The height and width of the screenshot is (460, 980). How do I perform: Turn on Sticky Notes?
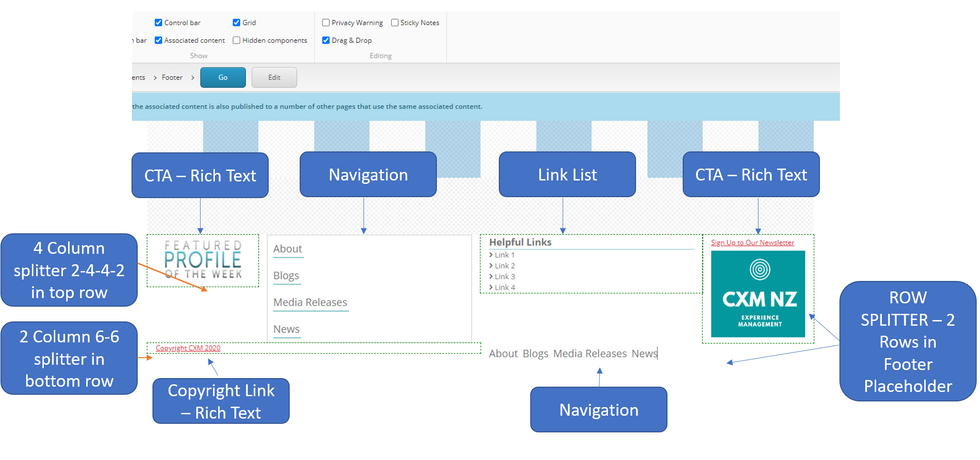click(x=394, y=22)
